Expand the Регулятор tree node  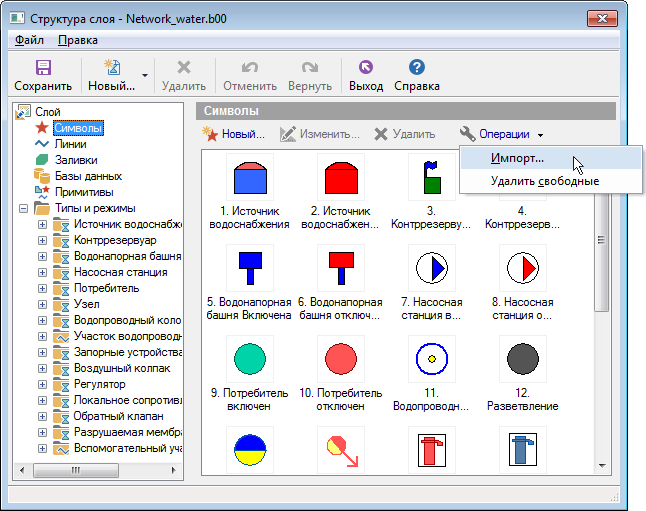[x=42, y=384]
